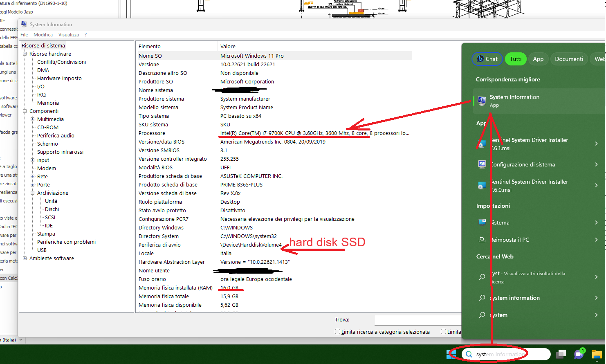Enable Limita ricerca a categoria selezionata

337,332
